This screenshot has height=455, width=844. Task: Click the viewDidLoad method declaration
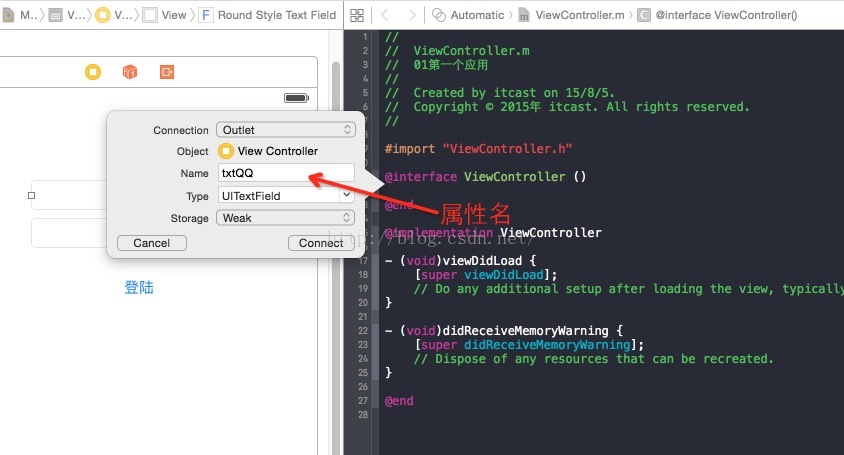click(460, 261)
